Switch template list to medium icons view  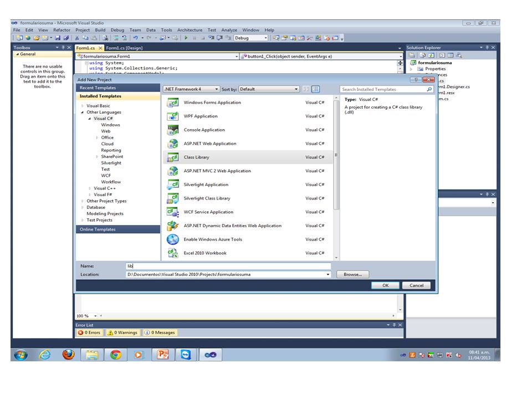pos(315,89)
